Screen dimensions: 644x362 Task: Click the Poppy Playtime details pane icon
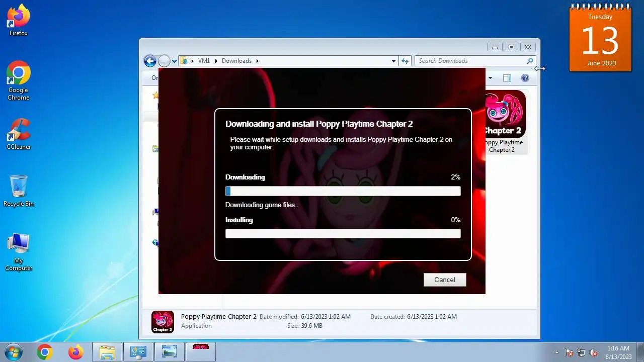click(163, 322)
